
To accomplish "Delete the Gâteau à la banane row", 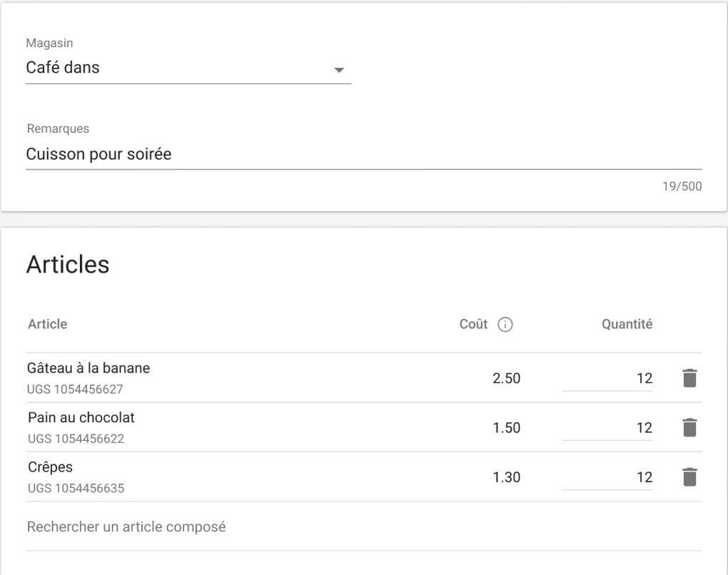I will point(689,378).
